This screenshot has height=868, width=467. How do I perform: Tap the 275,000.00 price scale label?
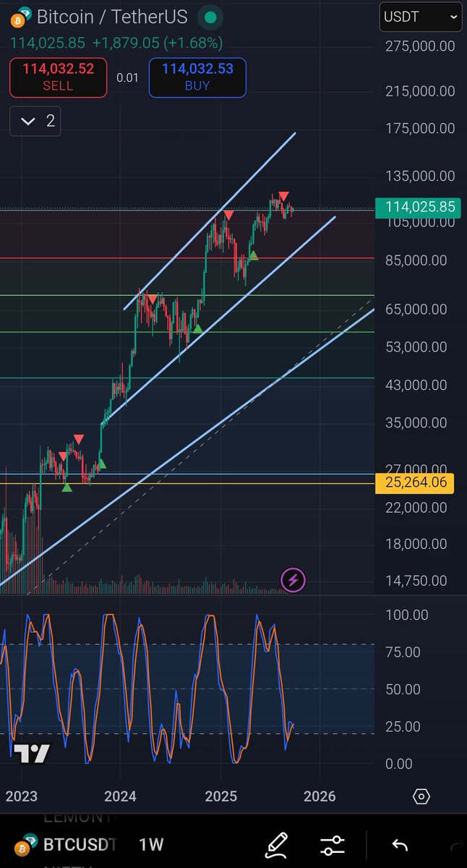(420, 46)
